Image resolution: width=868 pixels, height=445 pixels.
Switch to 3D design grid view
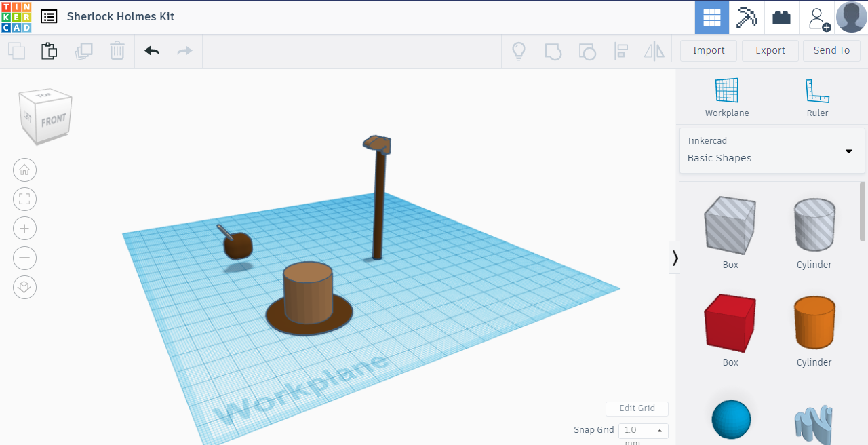pos(712,17)
